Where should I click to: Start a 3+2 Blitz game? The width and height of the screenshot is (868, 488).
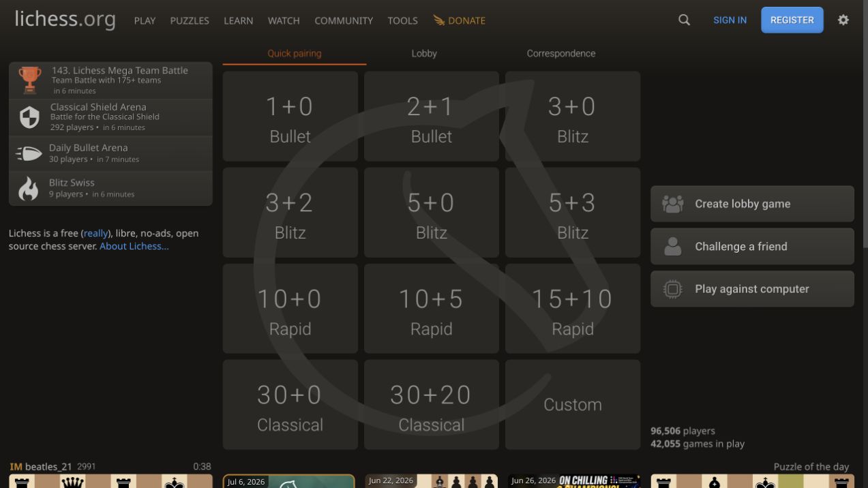click(x=290, y=213)
